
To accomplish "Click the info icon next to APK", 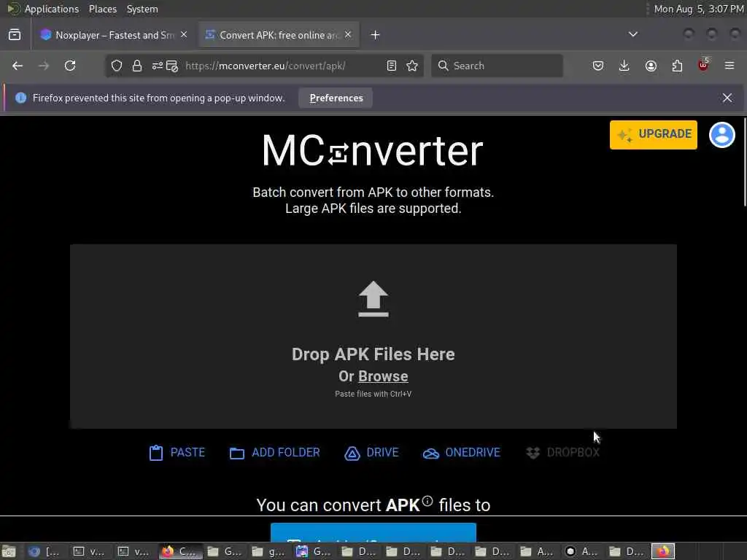I will 427,501.
